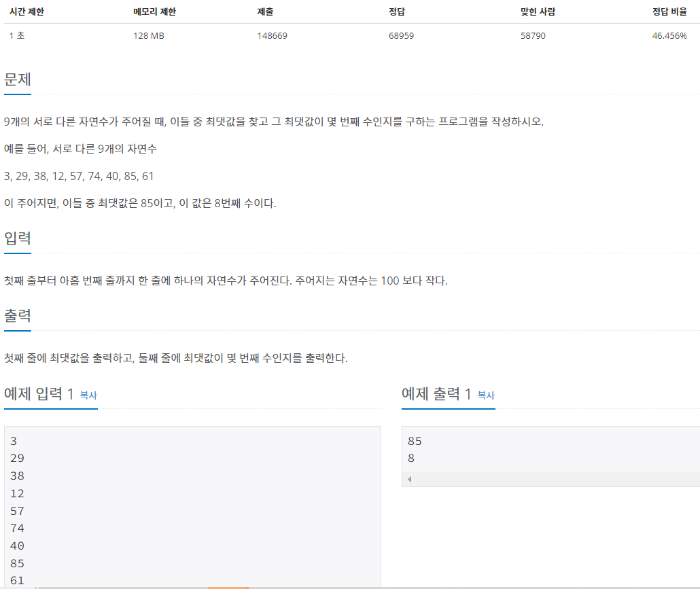This screenshot has height=589, width=700.
Task: Click the 정답 column header
Action: click(396, 12)
